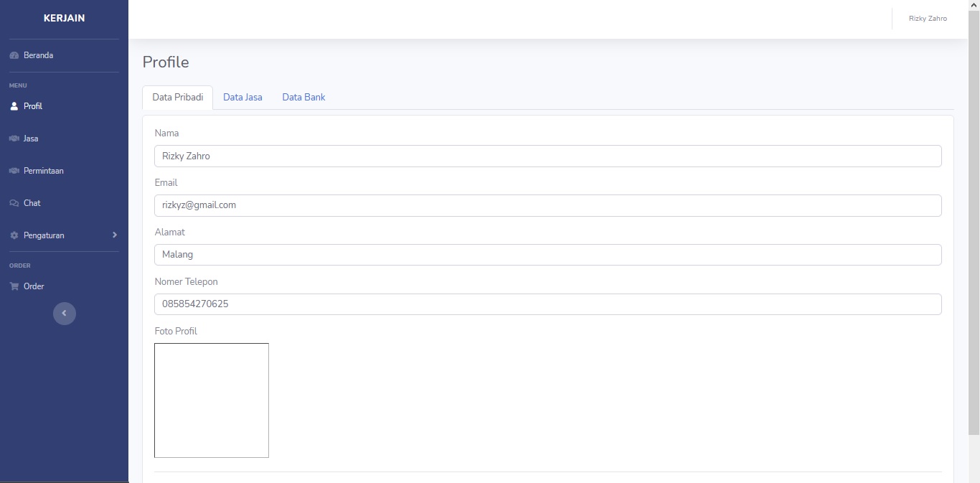Focus the Nama input field

click(548, 156)
